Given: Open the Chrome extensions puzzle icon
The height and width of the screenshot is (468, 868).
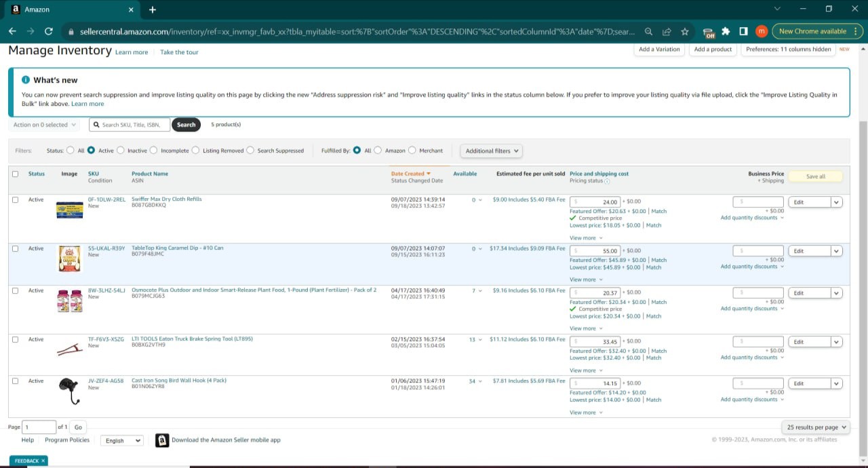Looking at the screenshot, I should (x=726, y=31).
